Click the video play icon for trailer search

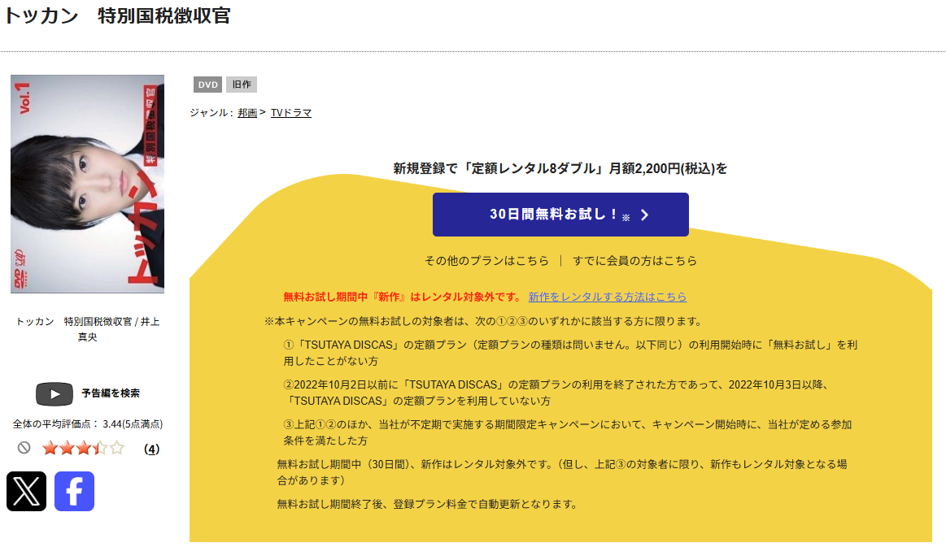(x=54, y=394)
